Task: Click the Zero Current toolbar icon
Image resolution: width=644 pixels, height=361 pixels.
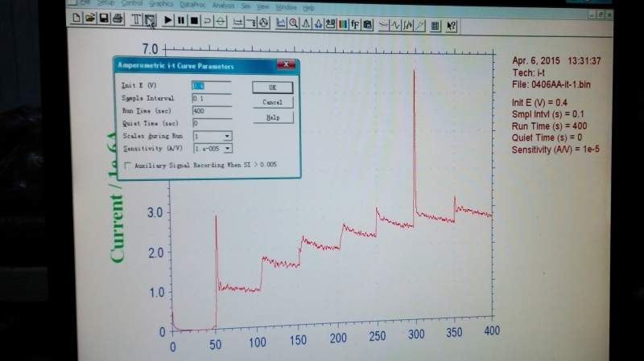Action: [221, 22]
